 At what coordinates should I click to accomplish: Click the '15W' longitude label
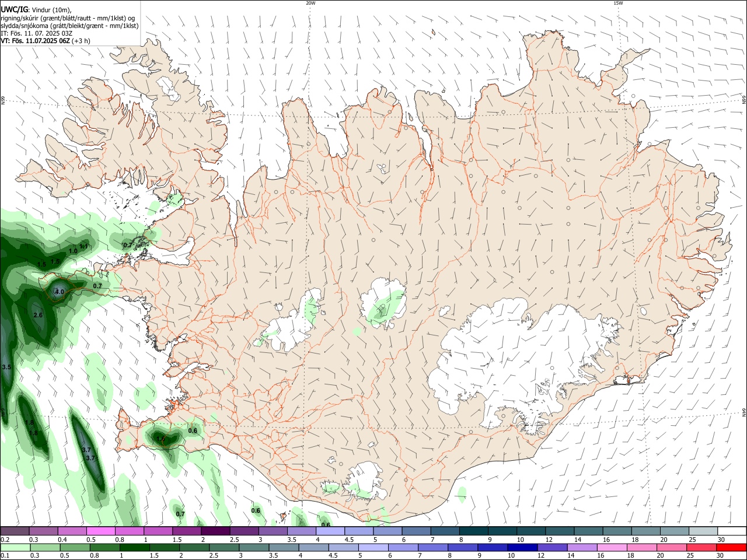pos(618,3)
